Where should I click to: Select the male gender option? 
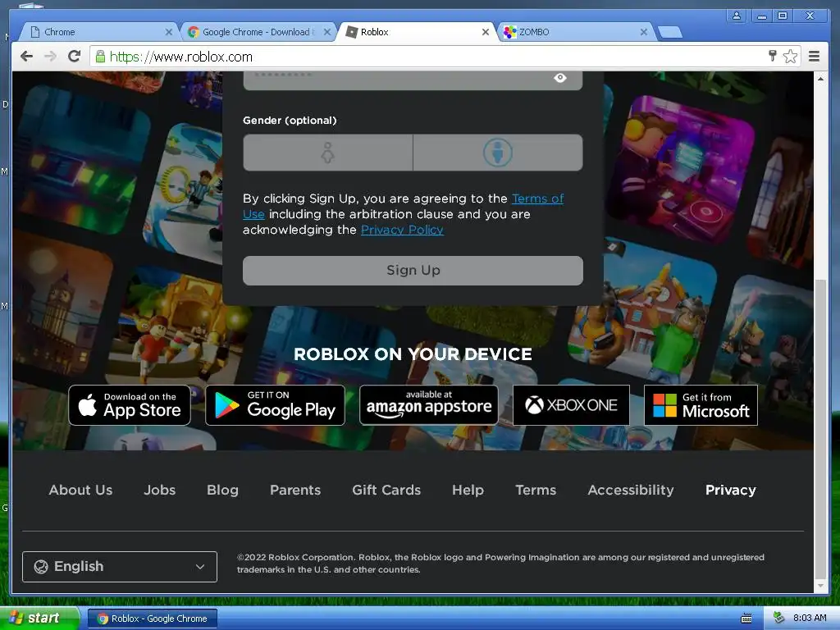[498, 153]
